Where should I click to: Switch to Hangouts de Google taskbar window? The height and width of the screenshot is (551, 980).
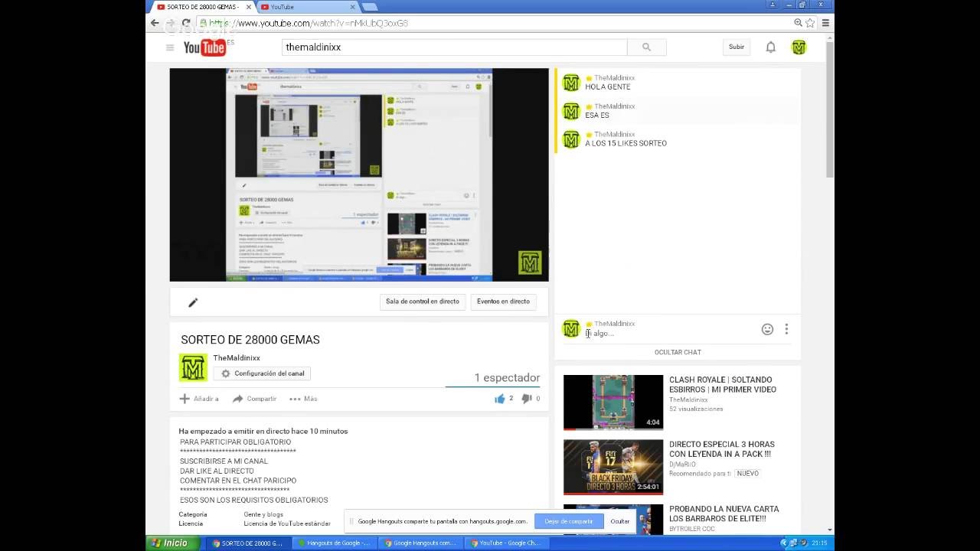point(335,543)
